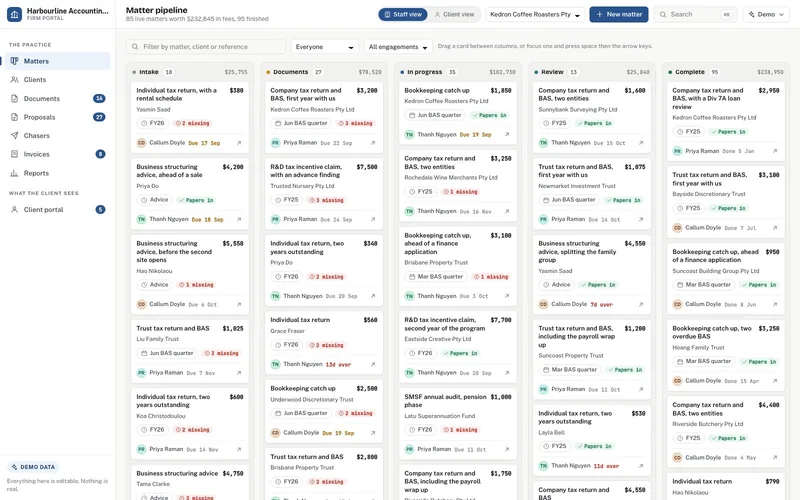Open Client portal in the sidebar
Screen dimensions: 800x500
click(x=58, y=210)
